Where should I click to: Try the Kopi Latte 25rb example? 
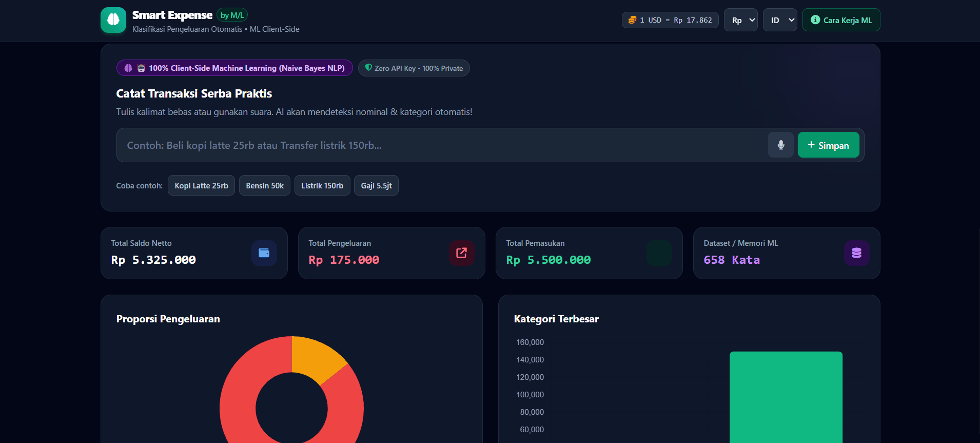201,185
